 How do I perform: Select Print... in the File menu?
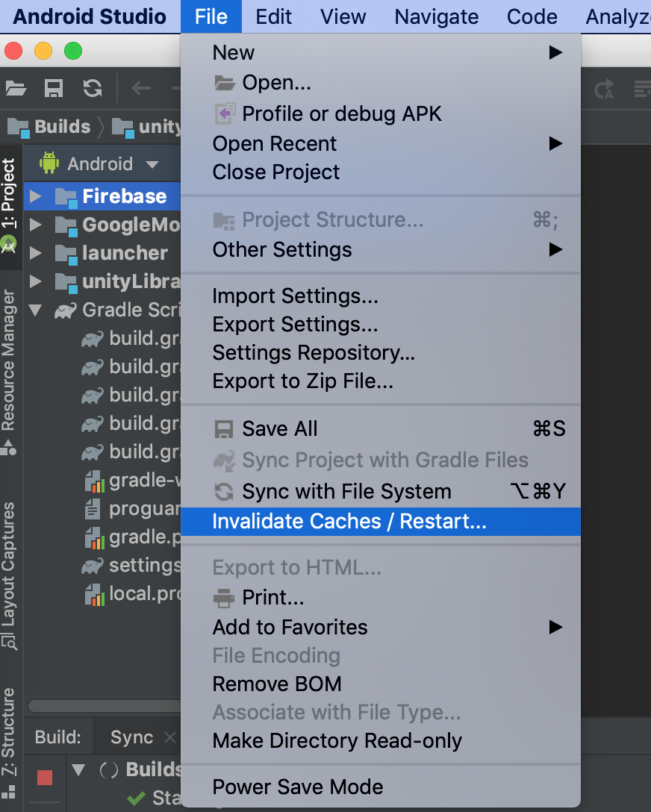pyautogui.click(x=272, y=598)
